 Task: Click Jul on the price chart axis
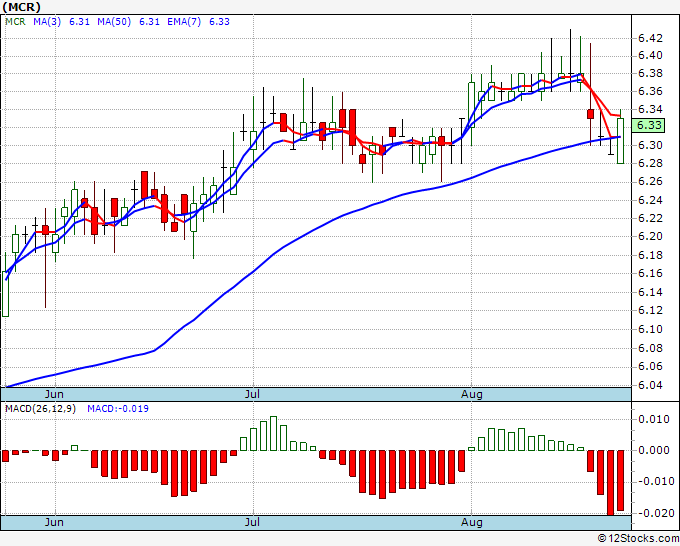252,394
